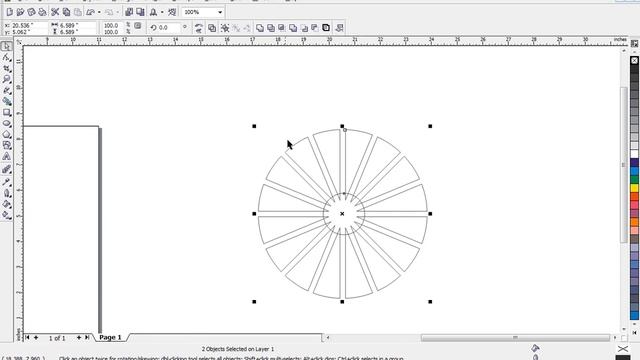Click the Open file icon
The image size is (640, 360).
(x=20, y=12)
